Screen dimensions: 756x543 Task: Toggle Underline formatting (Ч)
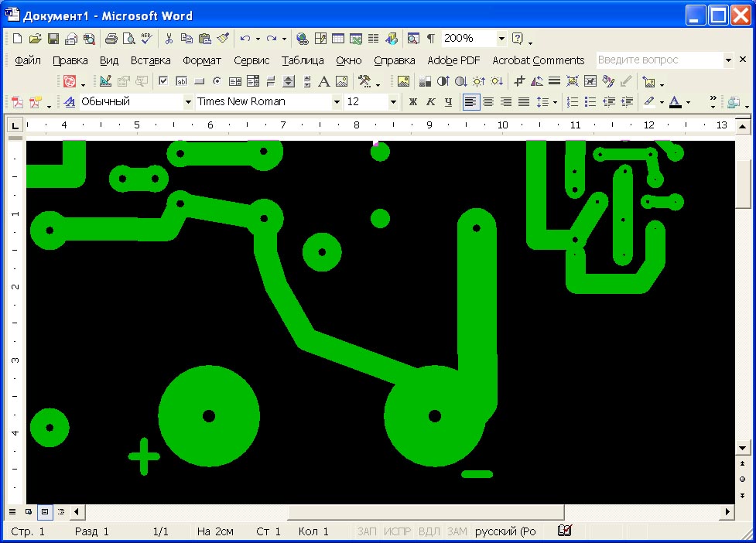pos(448,101)
